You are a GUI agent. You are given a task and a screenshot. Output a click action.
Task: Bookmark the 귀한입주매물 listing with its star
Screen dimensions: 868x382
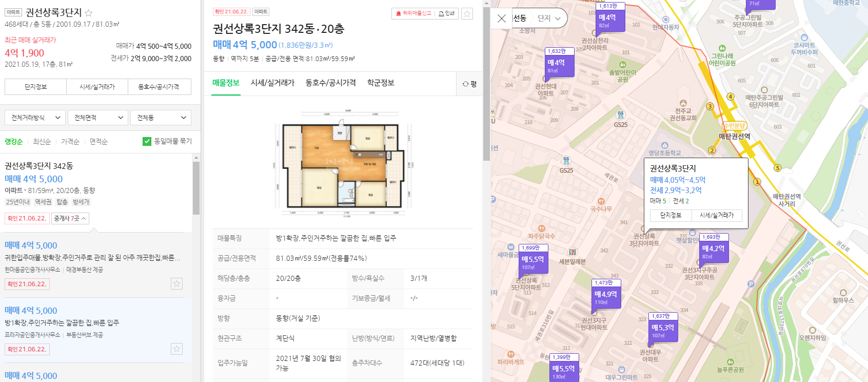[x=176, y=283]
